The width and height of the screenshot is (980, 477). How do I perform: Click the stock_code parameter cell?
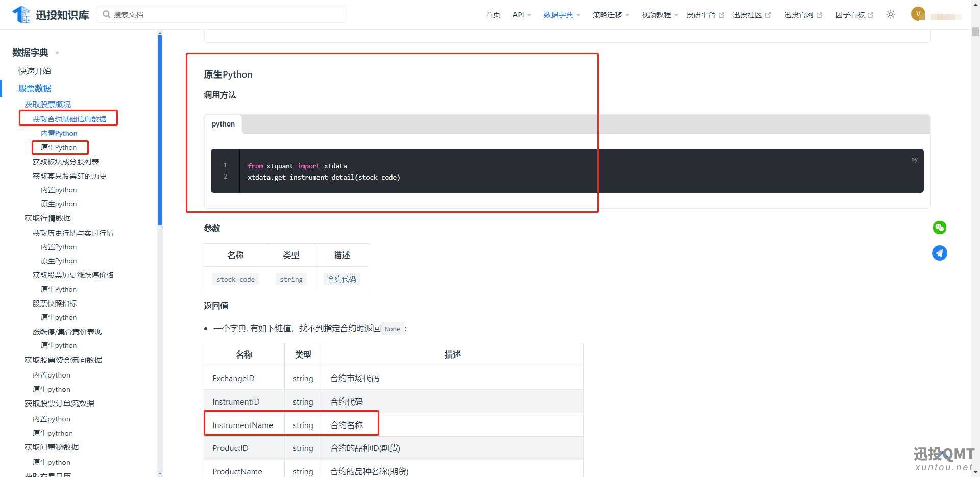point(236,279)
